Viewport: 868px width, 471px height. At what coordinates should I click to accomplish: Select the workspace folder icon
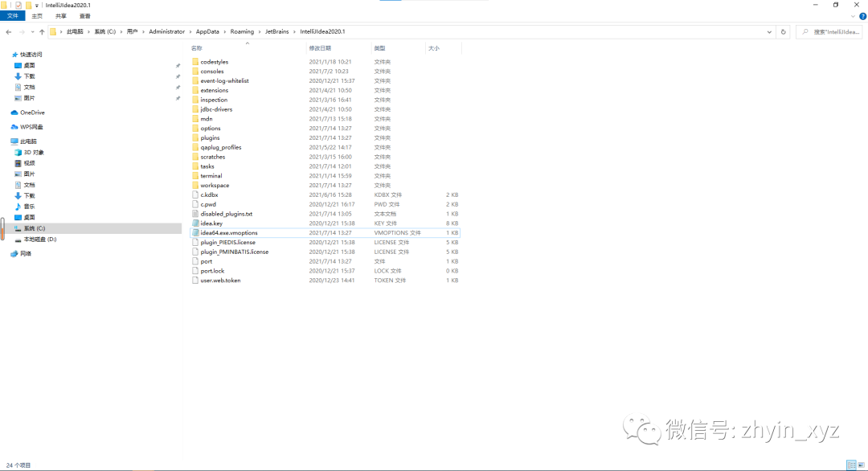194,186
